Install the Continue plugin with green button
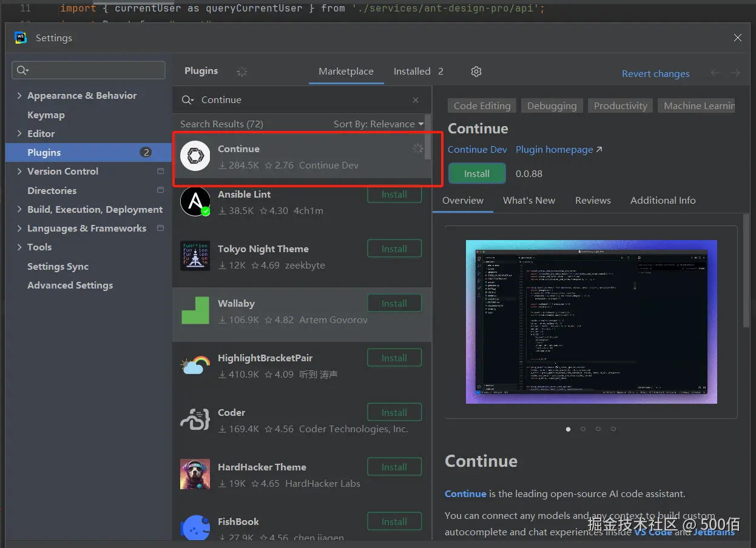The height and width of the screenshot is (548, 756). [477, 173]
